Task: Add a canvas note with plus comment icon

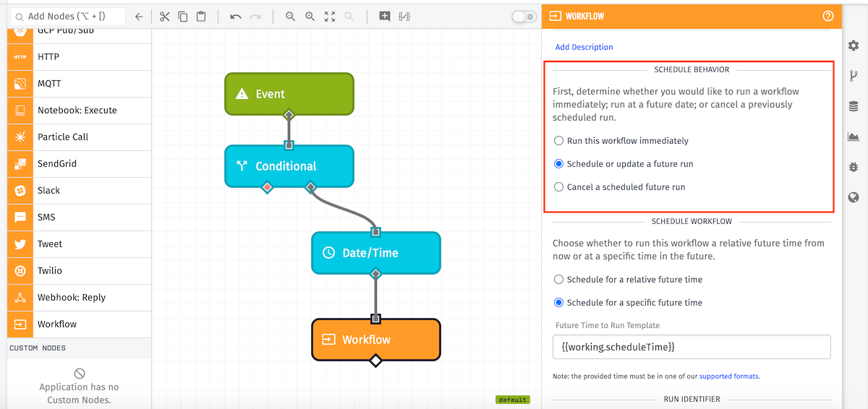Action: click(385, 17)
